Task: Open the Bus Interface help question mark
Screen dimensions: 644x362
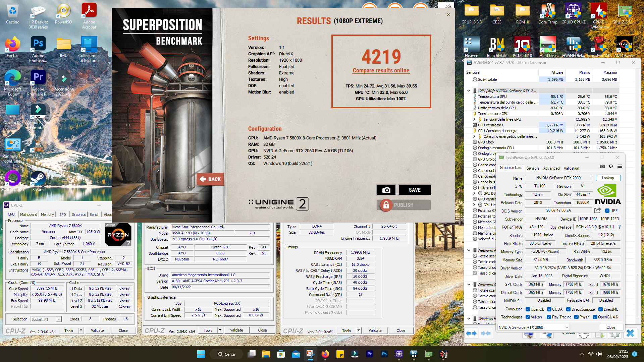Action: coord(620,227)
